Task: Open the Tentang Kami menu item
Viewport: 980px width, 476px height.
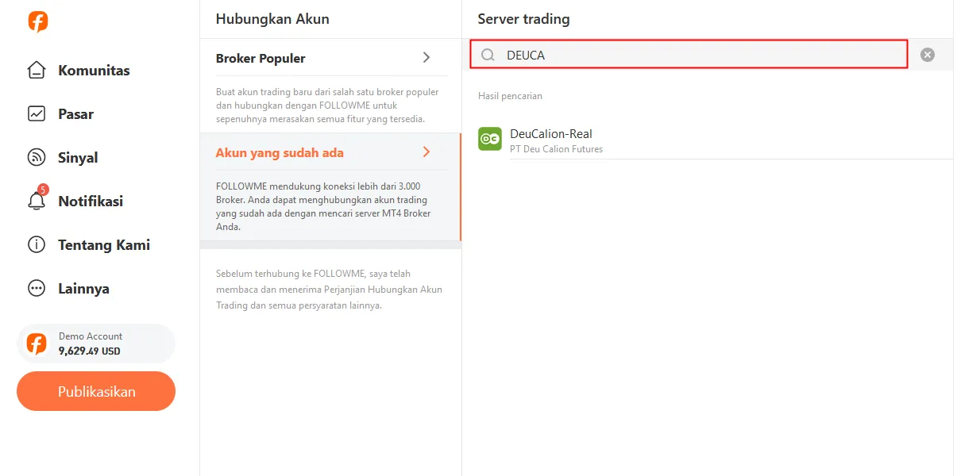Action: [104, 244]
